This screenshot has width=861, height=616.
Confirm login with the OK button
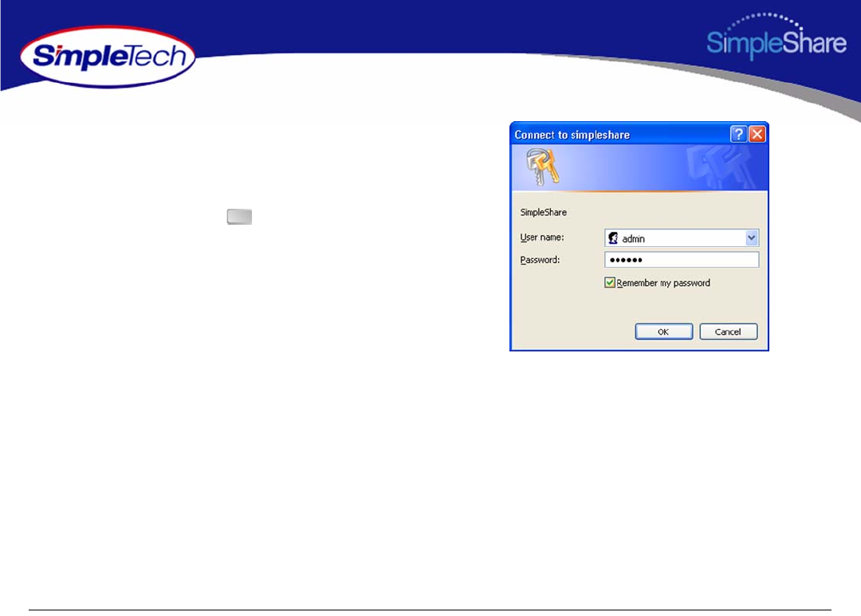[663, 332]
